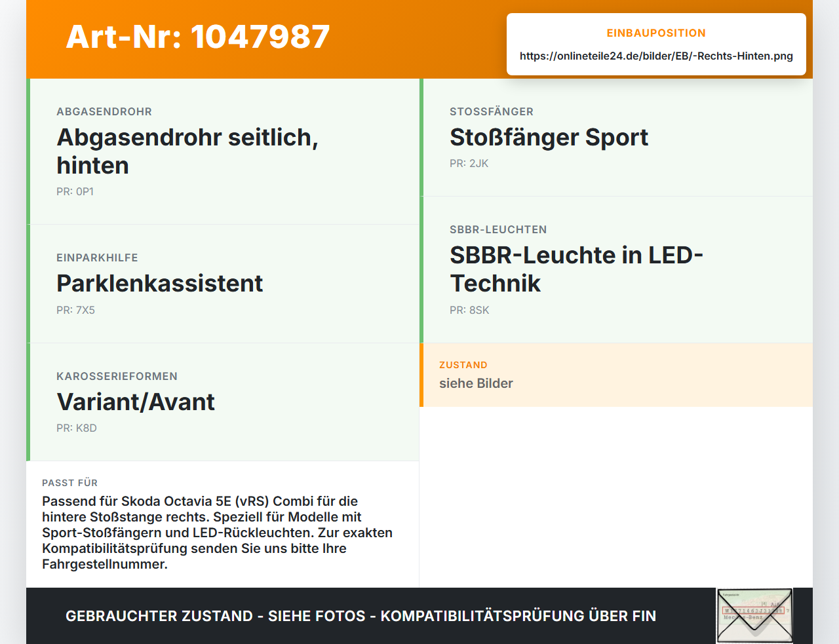Click the Zustand siehe Bilder box

pyautogui.click(x=616, y=375)
